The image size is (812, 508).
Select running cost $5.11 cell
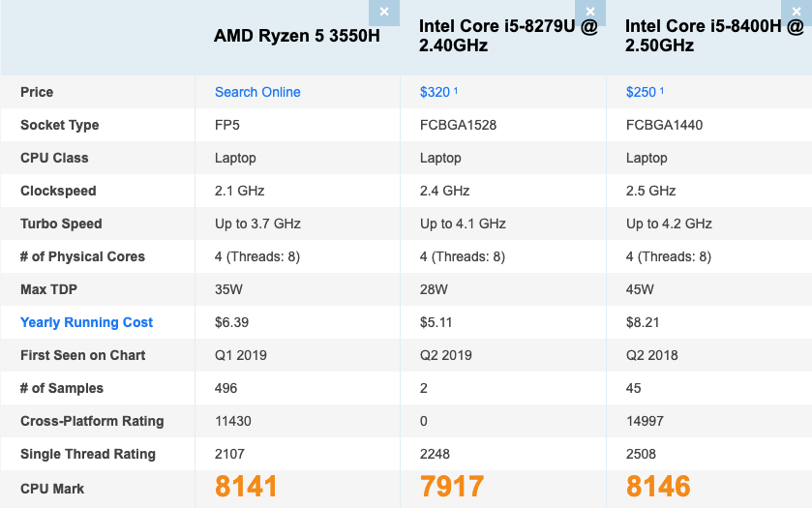(x=436, y=322)
